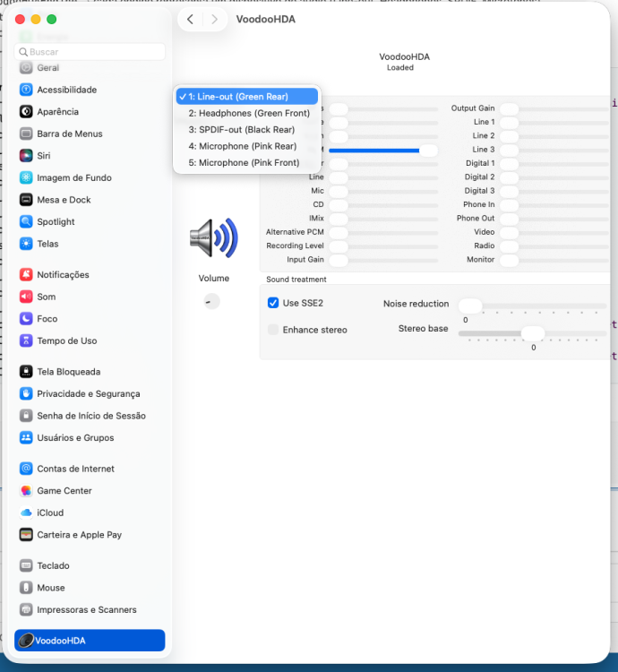The height and width of the screenshot is (672, 618).
Task: Open Contas de Internet icon
Action: click(x=26, y=469)
